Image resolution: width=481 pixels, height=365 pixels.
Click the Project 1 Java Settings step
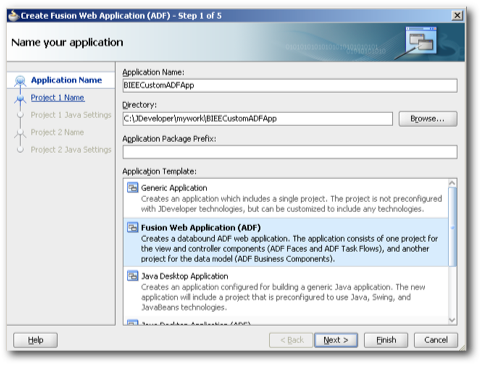[71, 115]
